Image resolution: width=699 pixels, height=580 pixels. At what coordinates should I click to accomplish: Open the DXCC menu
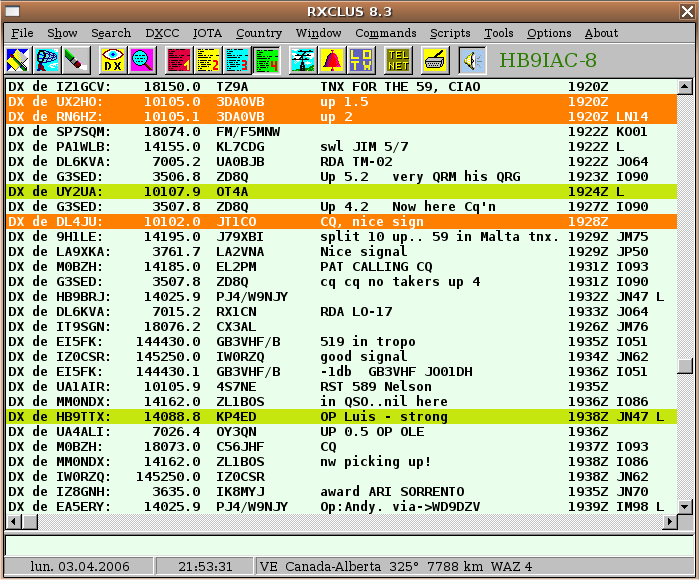click(162, 33)
